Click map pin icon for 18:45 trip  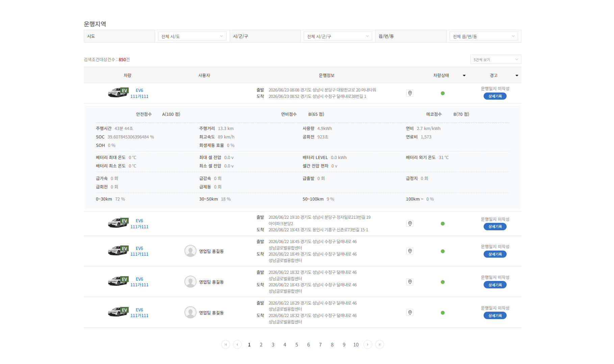tap(410, 251)
